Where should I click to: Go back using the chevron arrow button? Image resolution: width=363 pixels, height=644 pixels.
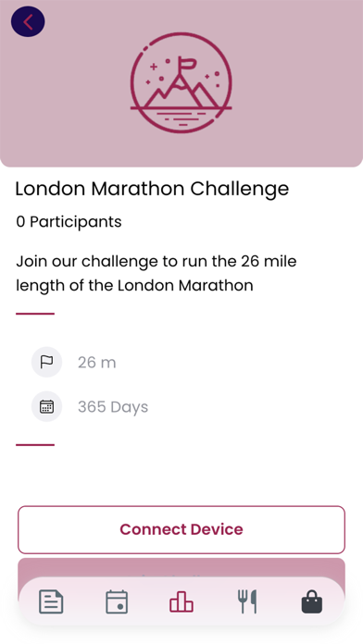tap(28, 22)
